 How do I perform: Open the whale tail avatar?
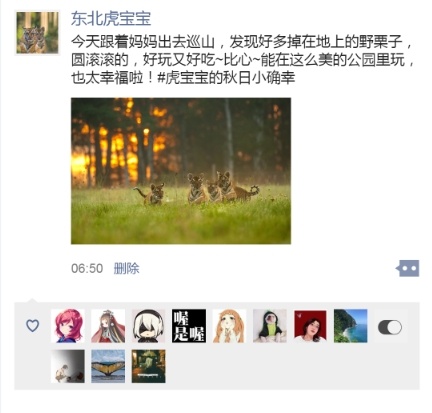[x=108, y=366]
